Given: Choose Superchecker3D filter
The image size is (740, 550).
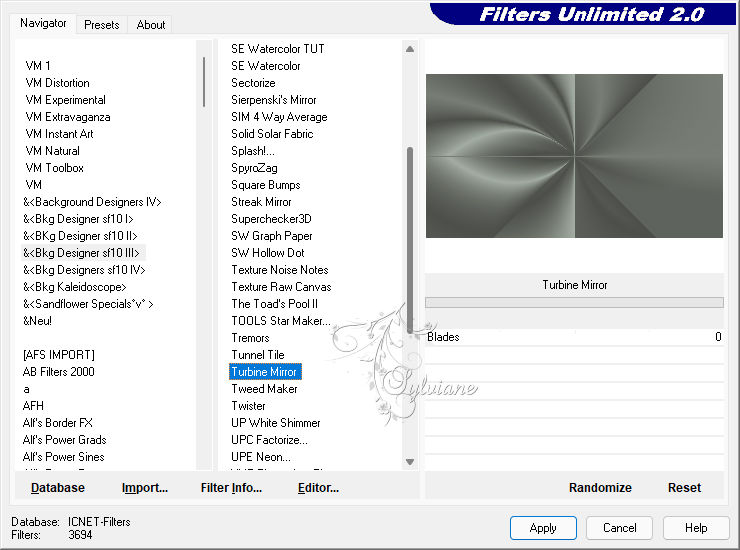Looking at the screenshot, I should coord(271,219).
